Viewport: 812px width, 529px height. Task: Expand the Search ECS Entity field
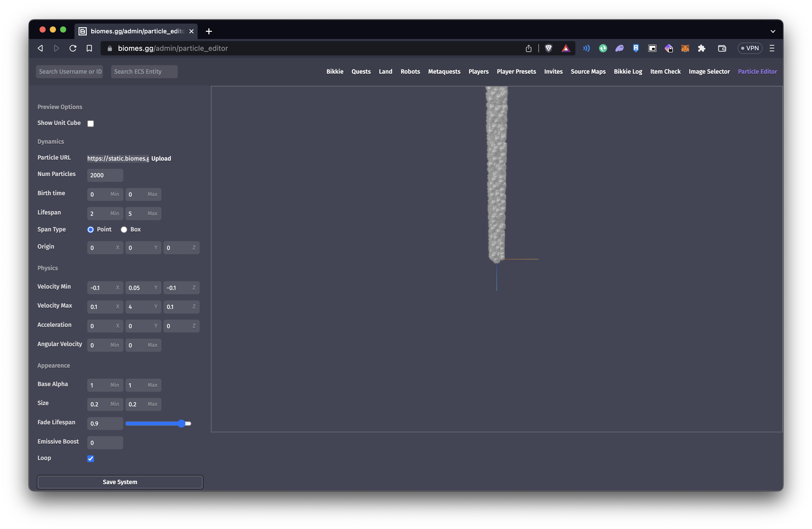coord(144,71)
